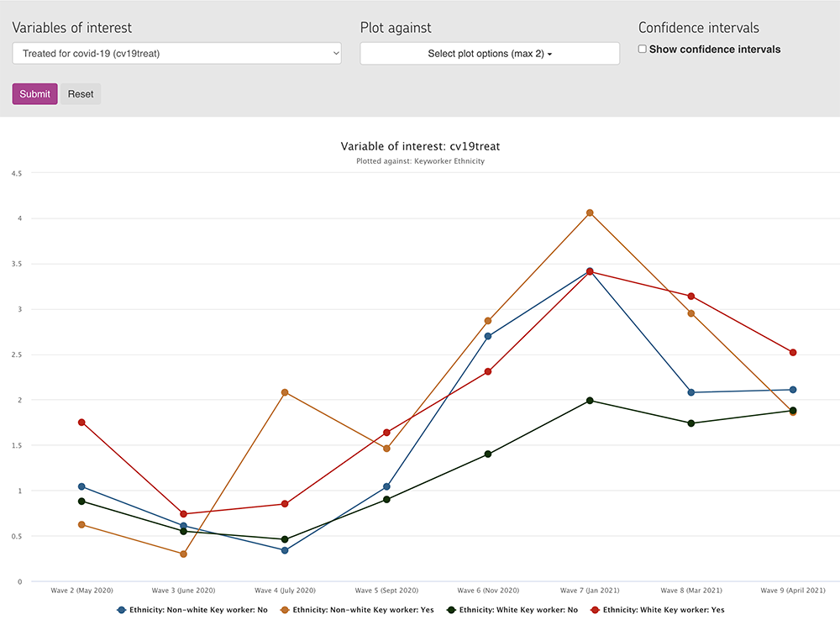This screenshot has width=840, height=625.
Task: Enable Show confidence intervals
Action: 642,49
